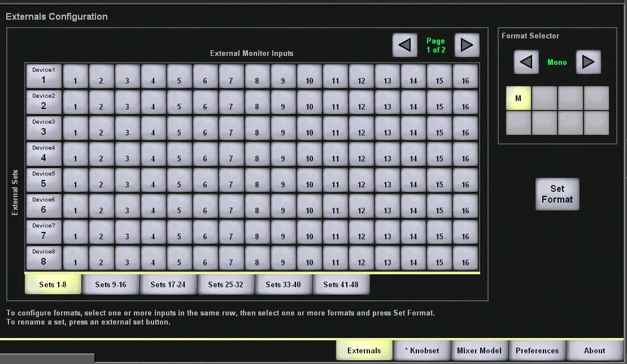Screen dimensions: 627x364
Task: Select input 1 in Device4 row
Action: click(x=75, y=154)
